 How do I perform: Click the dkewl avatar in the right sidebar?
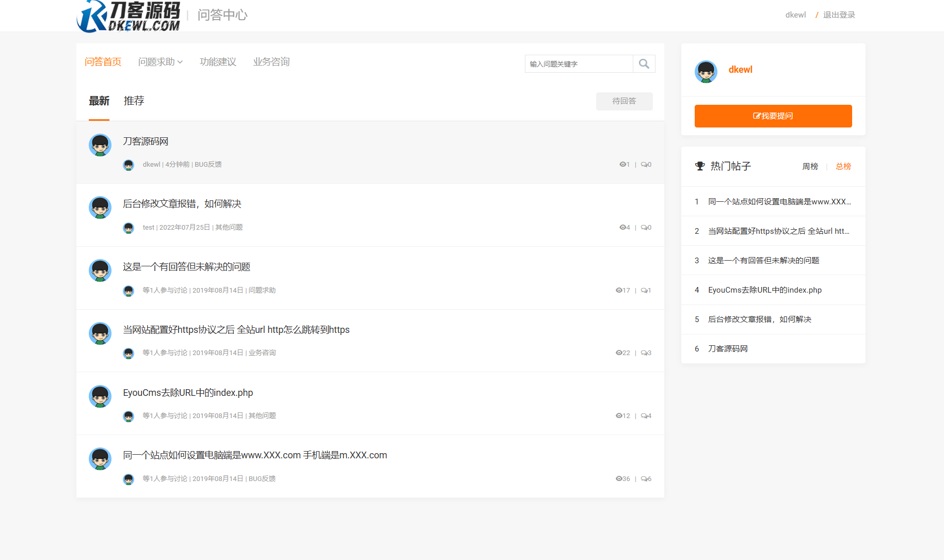[706, 72]
